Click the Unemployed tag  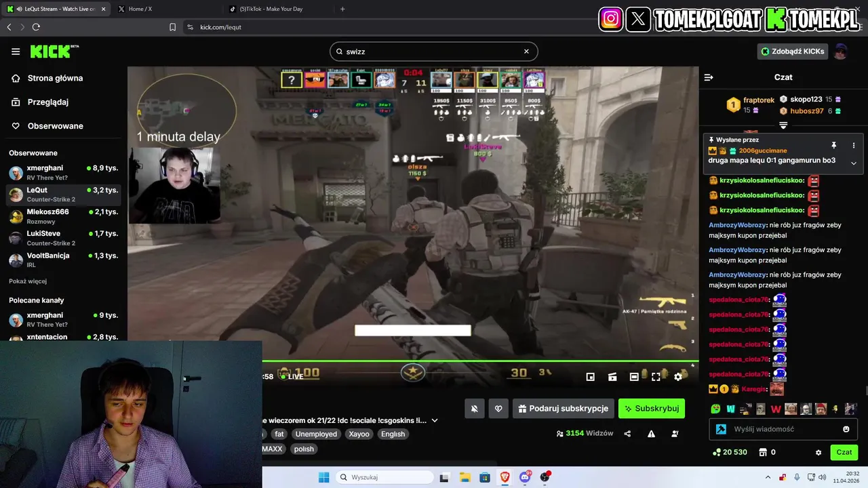click(x=316, y=434)
